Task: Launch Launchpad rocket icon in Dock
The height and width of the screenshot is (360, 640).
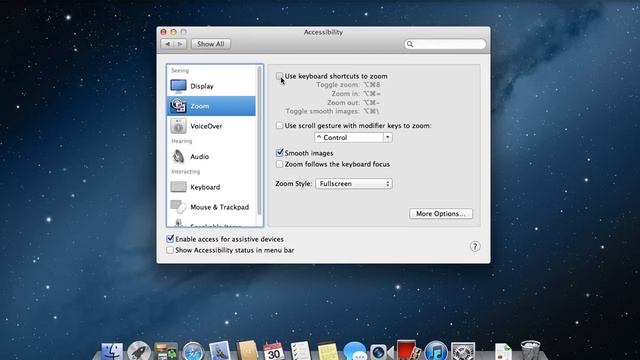Action: click(139, 351)
